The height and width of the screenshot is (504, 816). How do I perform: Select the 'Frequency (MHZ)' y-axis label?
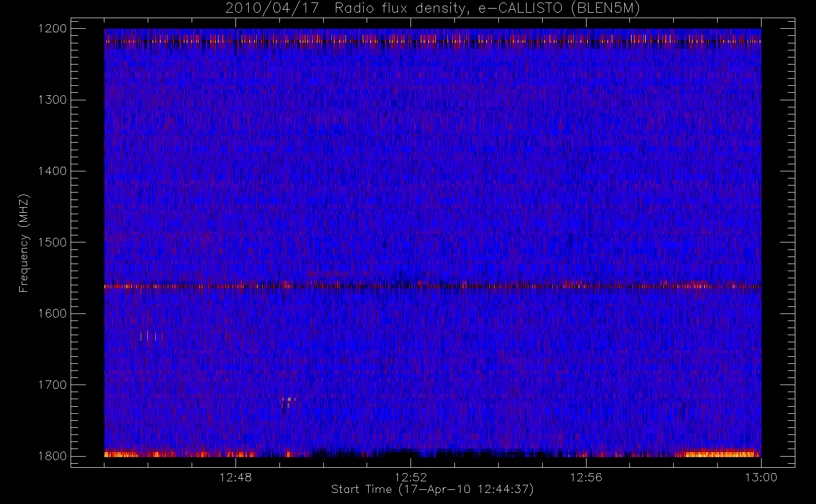pyautogui.click(x=23, y=243)
